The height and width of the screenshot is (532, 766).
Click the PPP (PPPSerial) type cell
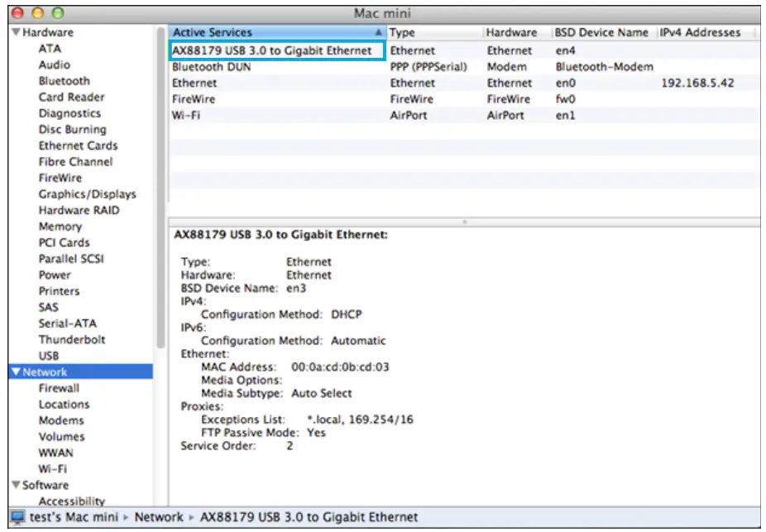click(x=428, y=66)
